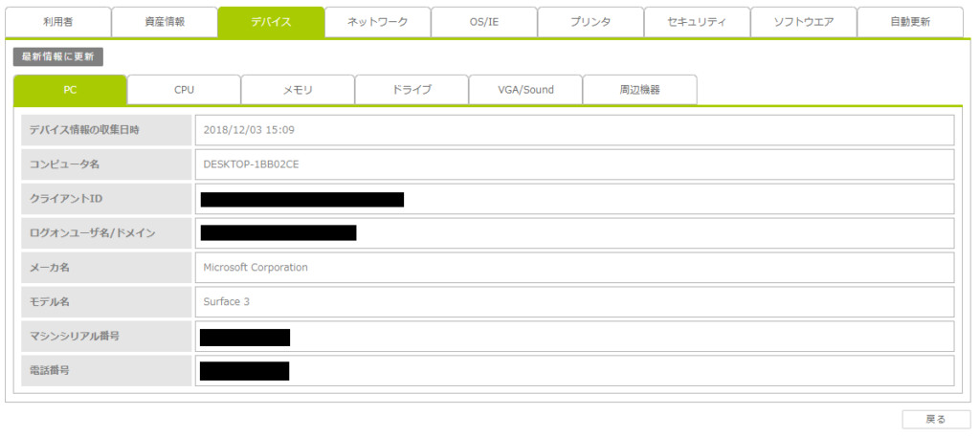
Task: Click the Microsoft Corporation maker field
Action: pos(574,268)
